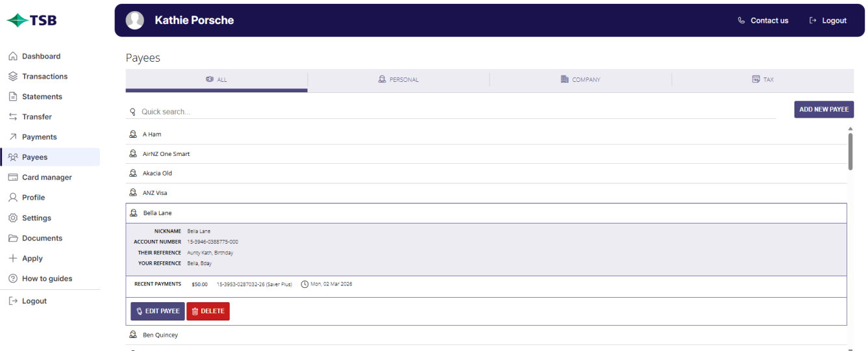Expand the Akacia Old payee row
Image resolution: width=868 pixels, height=351 pixels.
click(x=486, y=174)
